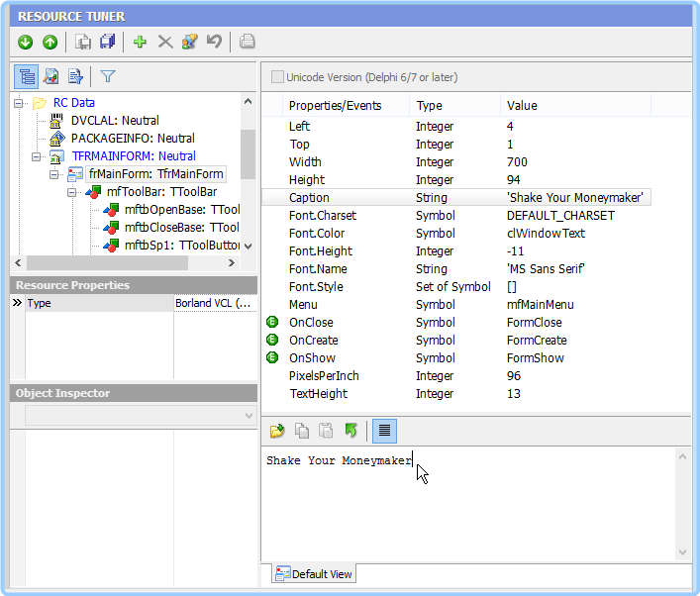Click the resource editor wizard icon
The height and width of the screenshot is (596, 700).
click(190, 42)
